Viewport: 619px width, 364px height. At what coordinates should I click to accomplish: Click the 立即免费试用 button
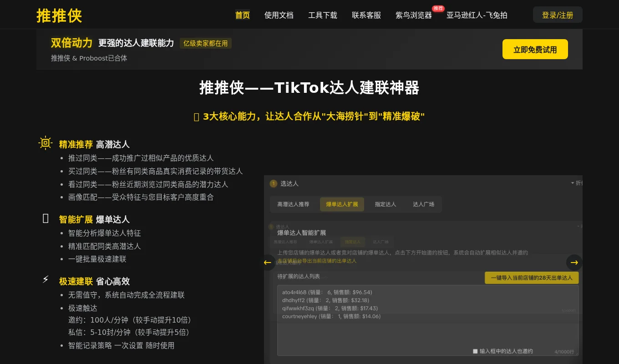click(535, 49)
